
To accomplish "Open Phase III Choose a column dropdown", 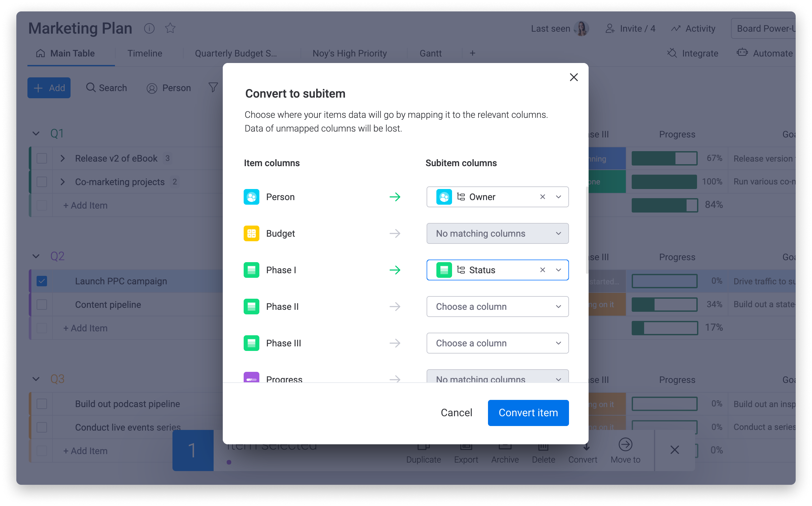I will tap(497, 343).
